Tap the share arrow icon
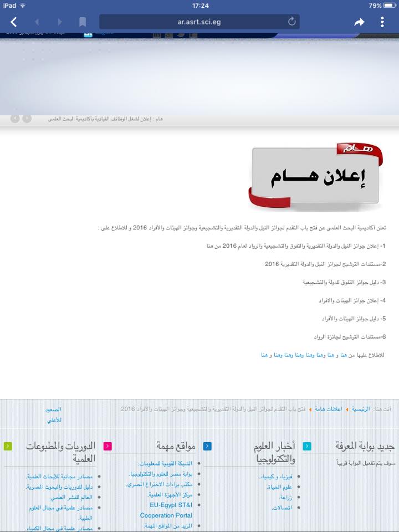 click(359, 22)
